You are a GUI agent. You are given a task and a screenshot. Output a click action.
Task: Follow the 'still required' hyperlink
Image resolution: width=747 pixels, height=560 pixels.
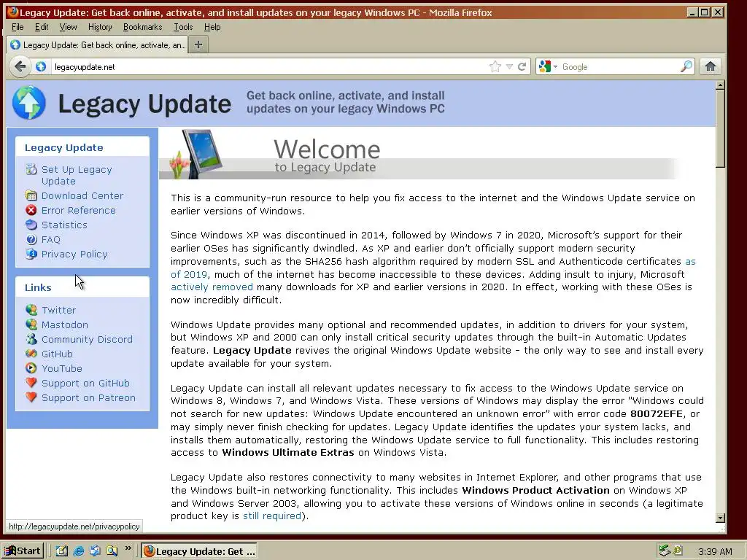click(272, 516)
